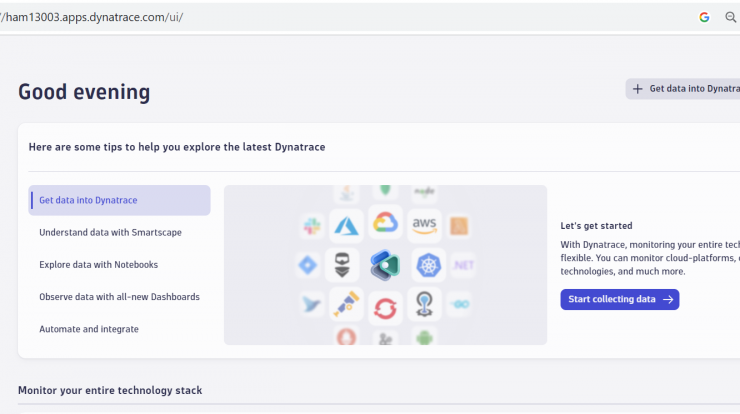
Task: Click the zoom magnifier icon in address bar
Action: (731, 17)
